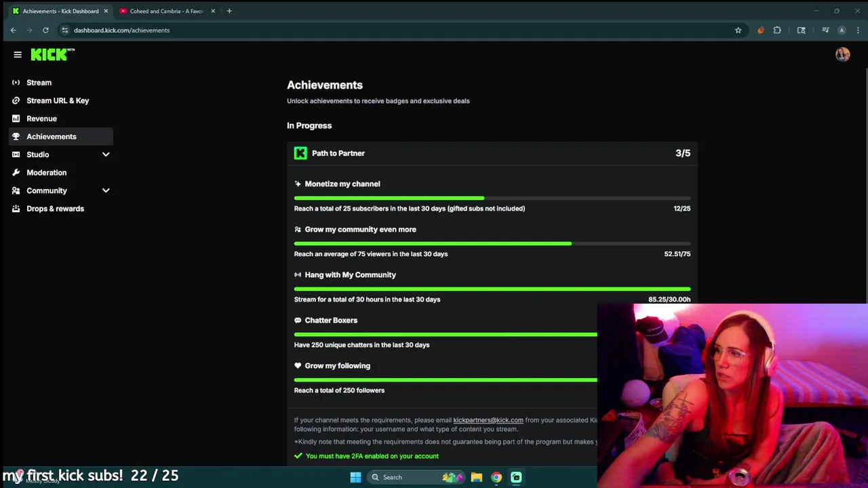Click the 85.25/30.00h streamed hours value
The image size is (868, 488).
point(669,300)
